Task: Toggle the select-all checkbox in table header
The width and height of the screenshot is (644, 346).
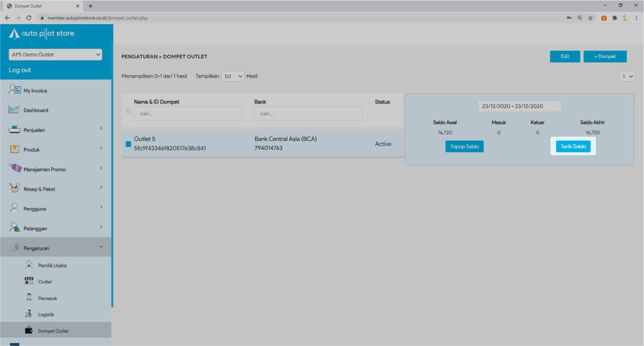Action: coord(128,111)
